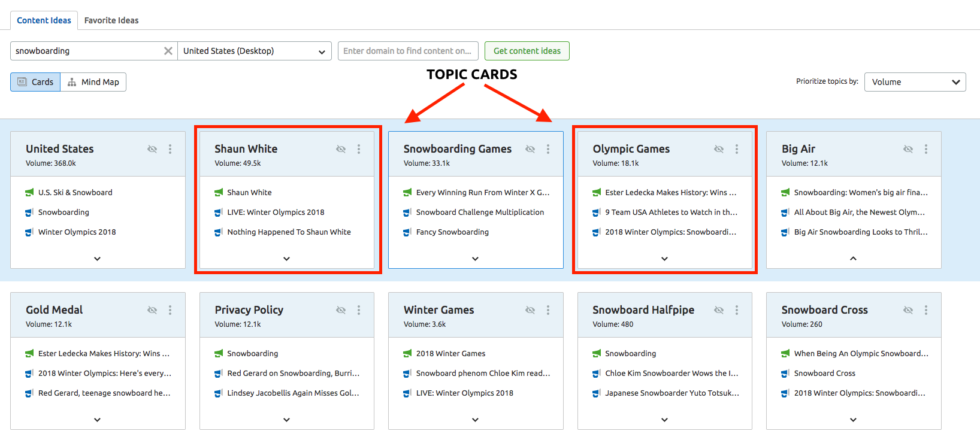This screenshot has width=980, height=431.
Task: Open 'Snowboard Challenge Multiplication' headline
Action: point(480,213)
